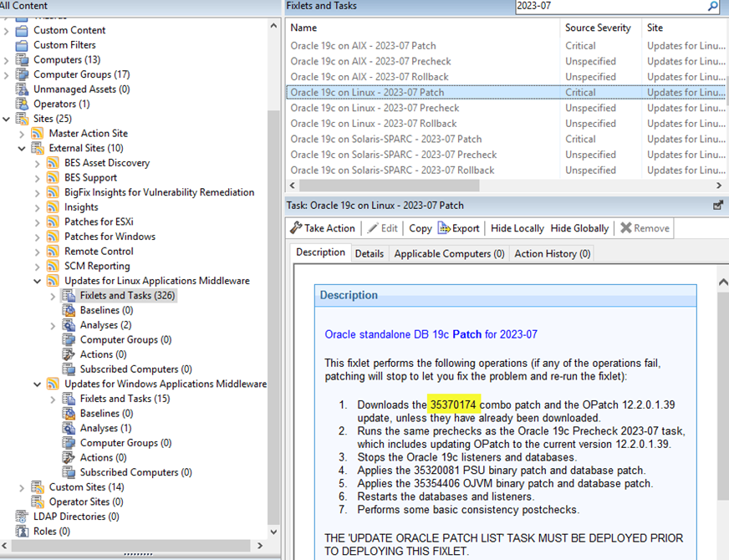The width and height of the screenshot is (729, 560).
Task: Sort list by Name column header
Action: tap(422, 28)
